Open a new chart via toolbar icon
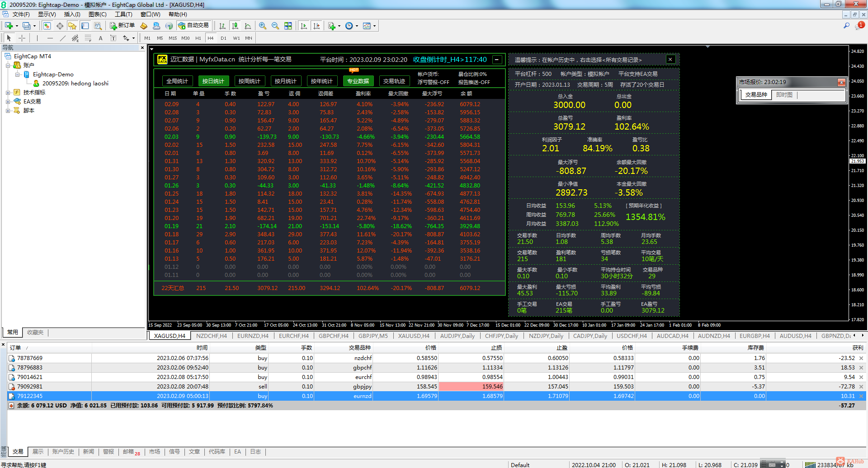The width and height of the screenshot is (868, 468). (x=9, y=26)
